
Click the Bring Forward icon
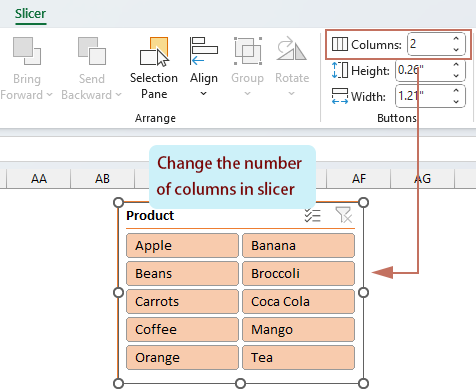pyautogui.click(x=27, y=51)
